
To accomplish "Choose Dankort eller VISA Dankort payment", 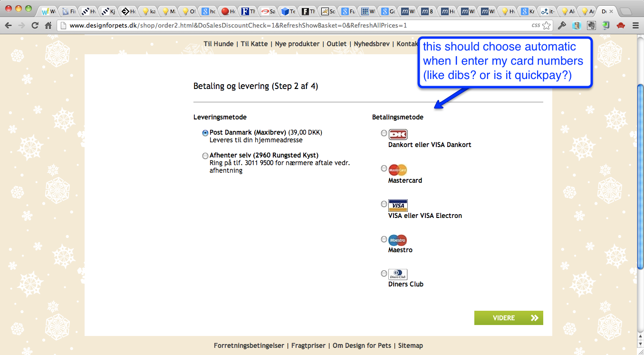I will [x=384, y=133].
